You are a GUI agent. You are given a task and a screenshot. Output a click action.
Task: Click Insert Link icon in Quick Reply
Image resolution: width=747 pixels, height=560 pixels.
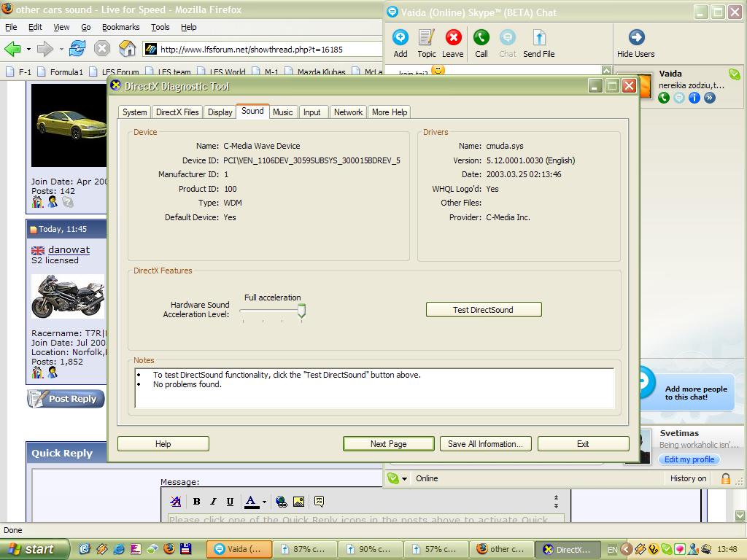(281, 502)
